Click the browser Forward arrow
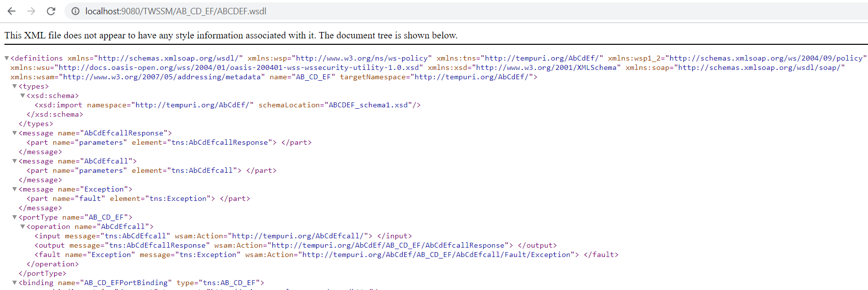868x290 pixels. (31, 11)
